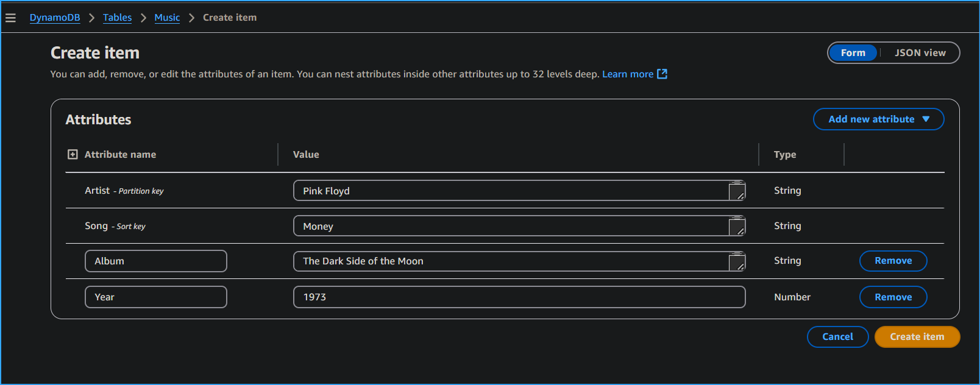Viewport: 980px width, 385px height.
Task: Expand all attributes with the plus icon
Action: coord(73,154)
